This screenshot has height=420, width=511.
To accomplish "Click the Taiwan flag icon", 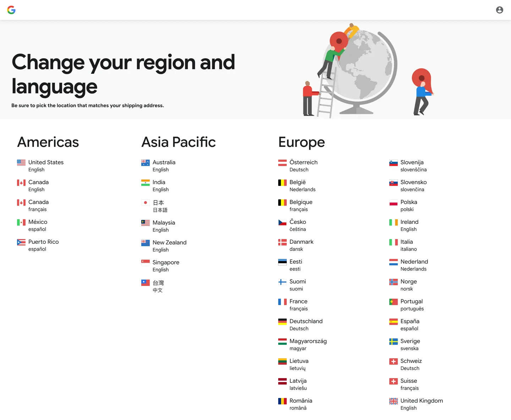I will 145,283.
